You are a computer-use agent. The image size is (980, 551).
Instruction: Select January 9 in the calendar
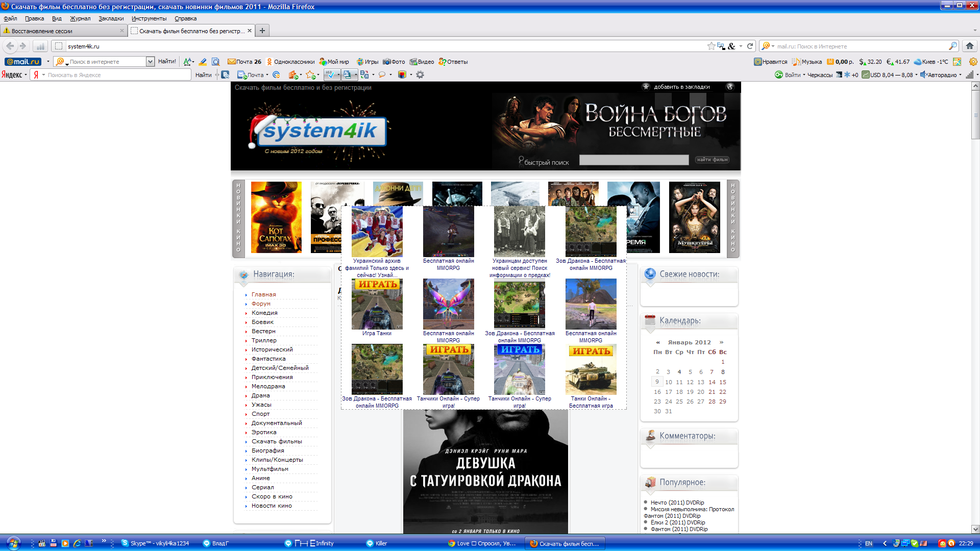657,382
